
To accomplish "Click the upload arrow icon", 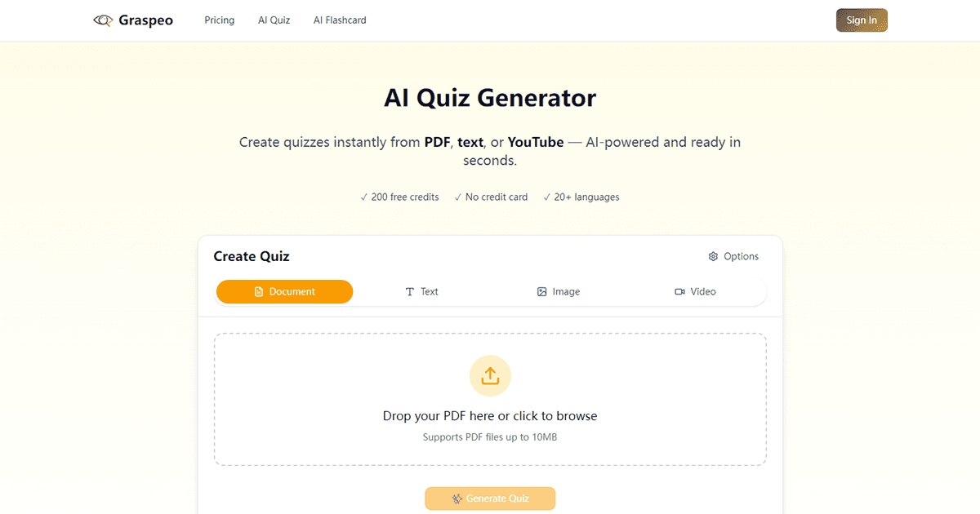I will [x=490, y=375].
